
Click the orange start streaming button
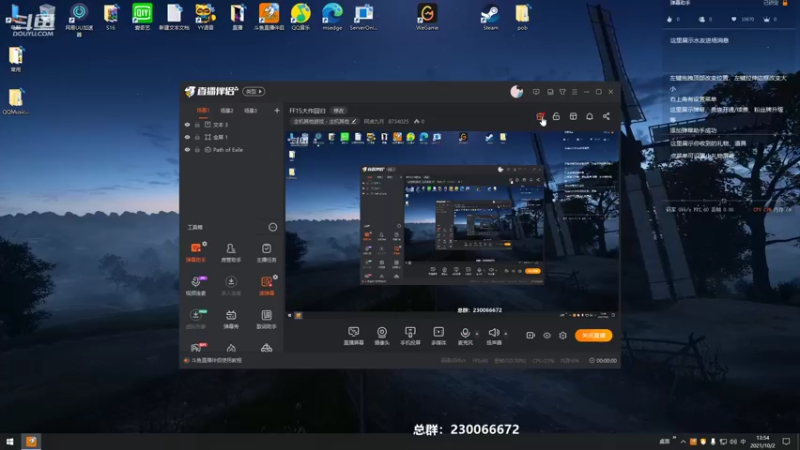(x=593, y=335)
